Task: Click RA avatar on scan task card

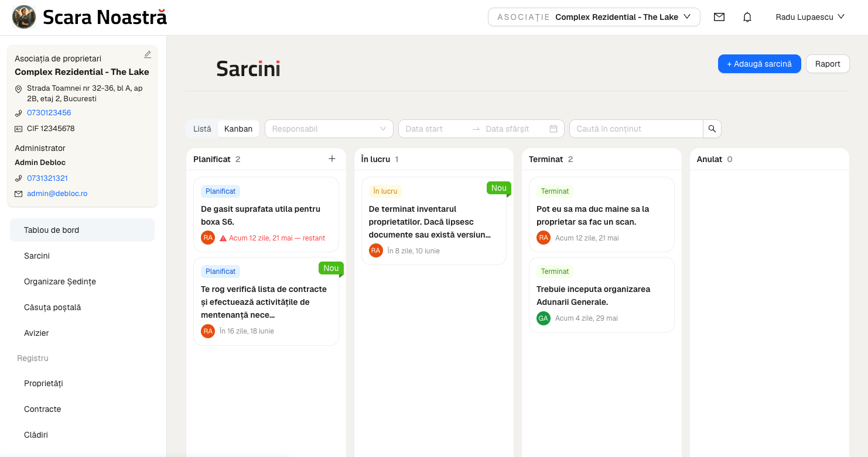Action: [x=544, y=238]
